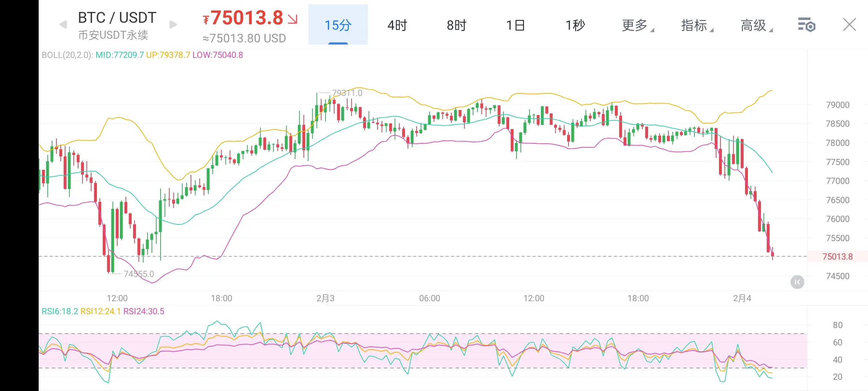Select the 15分 timeframe tab
The width and height of the screenshot is (868, 391).
tap(338, 25)
